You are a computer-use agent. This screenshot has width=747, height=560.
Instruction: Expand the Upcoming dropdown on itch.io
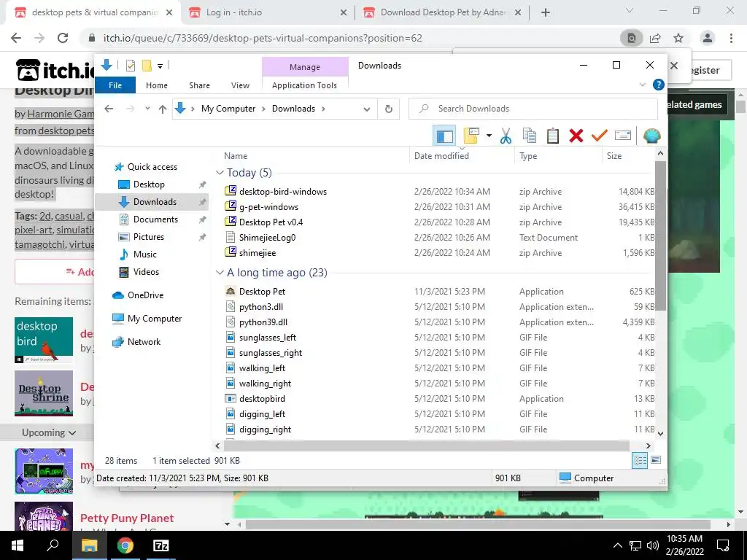pyautogui.click(x=49, y=432)
